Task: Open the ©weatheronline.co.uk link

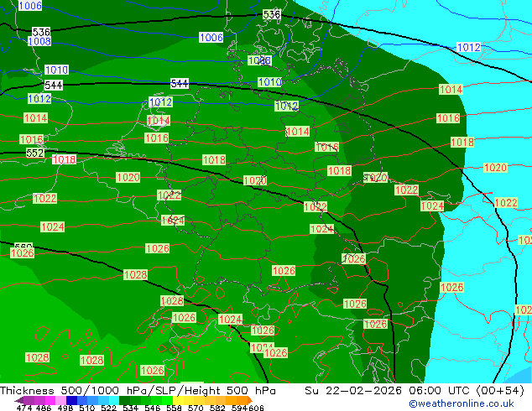Action: click(x=462, y=403)
